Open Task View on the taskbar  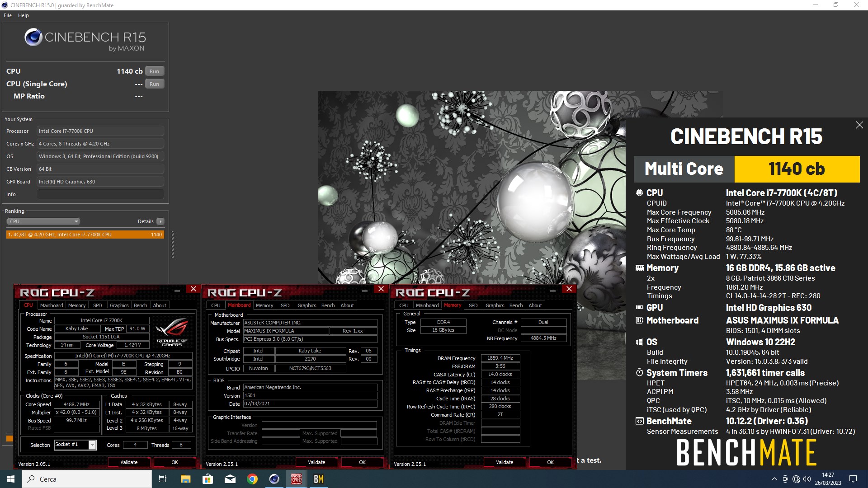(x=163, y=479)
